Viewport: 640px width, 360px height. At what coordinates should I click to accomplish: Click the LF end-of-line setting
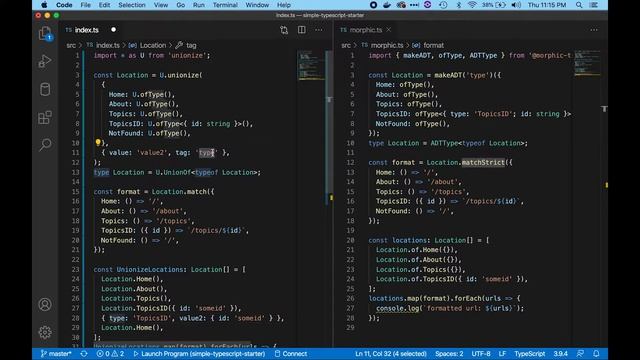(502, 354)
